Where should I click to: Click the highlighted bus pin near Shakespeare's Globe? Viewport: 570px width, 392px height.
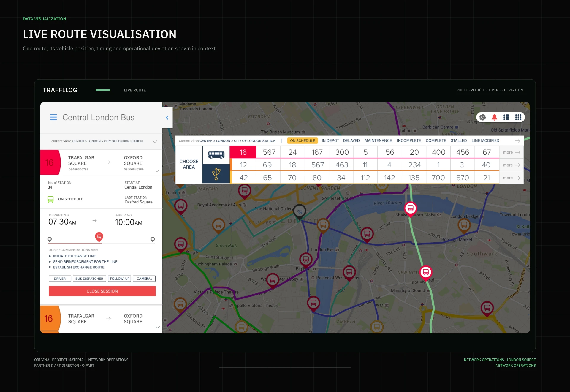pyautogui.click(x=411, y=209)
